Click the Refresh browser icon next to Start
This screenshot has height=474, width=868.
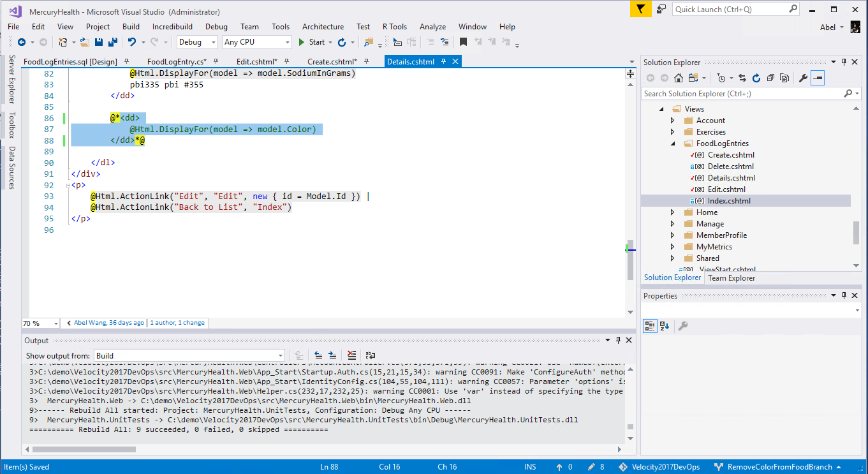342,42
